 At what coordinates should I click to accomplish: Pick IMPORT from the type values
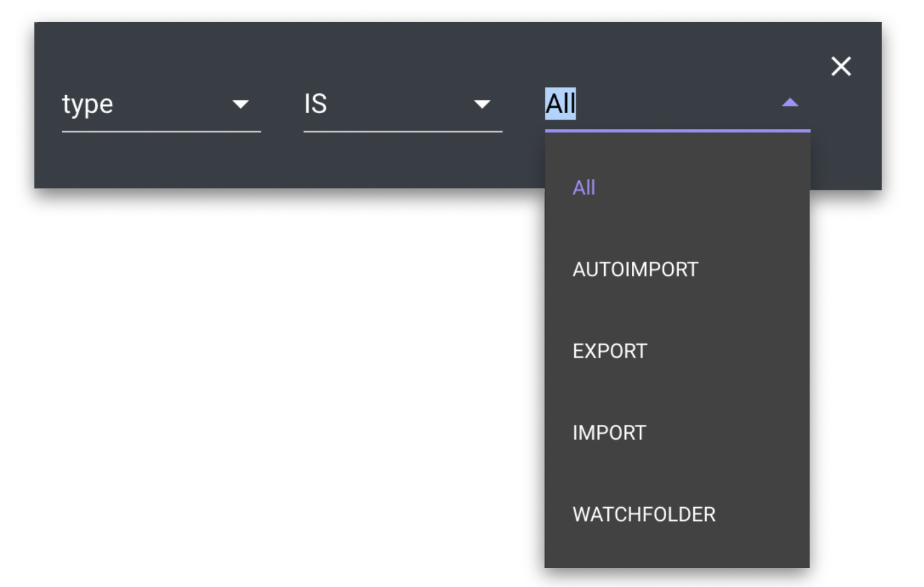coord(609,433)
